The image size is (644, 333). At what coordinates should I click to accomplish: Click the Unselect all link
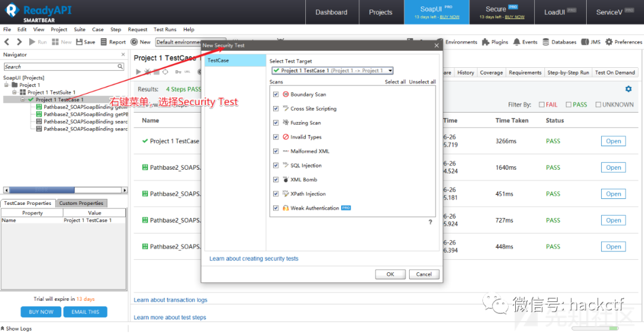tap(422, 82)
